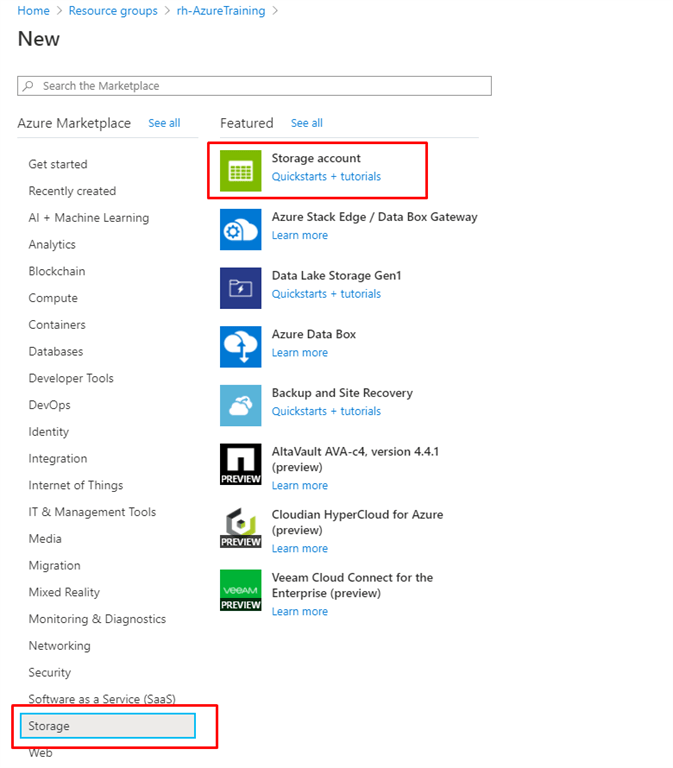The image size is (673, 768).
Task: Open Azure Stack Edge / Data Box Gateway title
Action: 375,217
